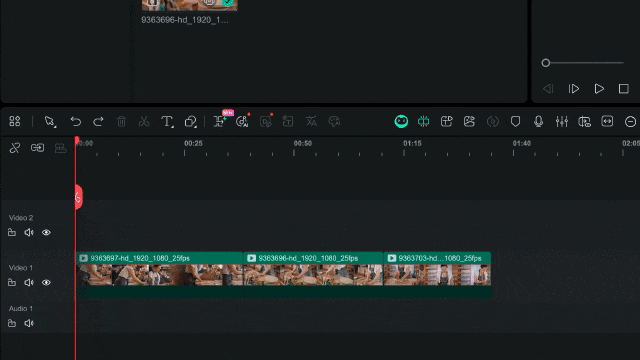Viewport: 640px width, 360px height.
Task: Select clip 9363697-hd_1920_1080_25fps on timeline
Action: pyautogui.click(x=159, y=274)
